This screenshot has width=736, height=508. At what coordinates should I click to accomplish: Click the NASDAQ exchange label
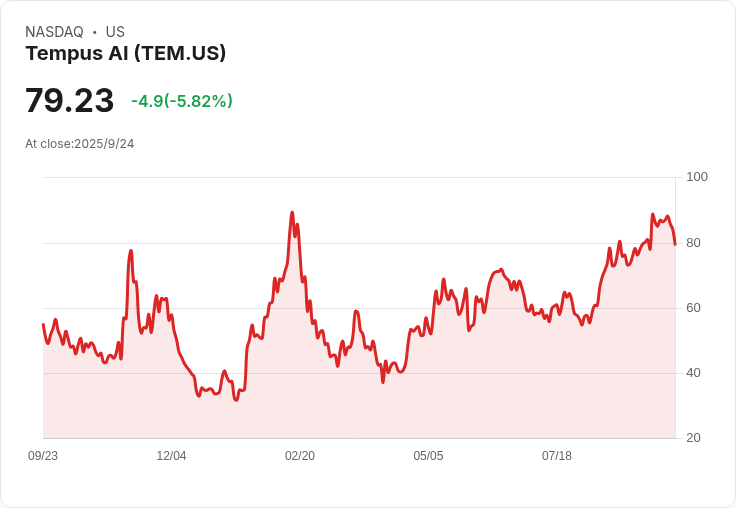click(54, 32)
